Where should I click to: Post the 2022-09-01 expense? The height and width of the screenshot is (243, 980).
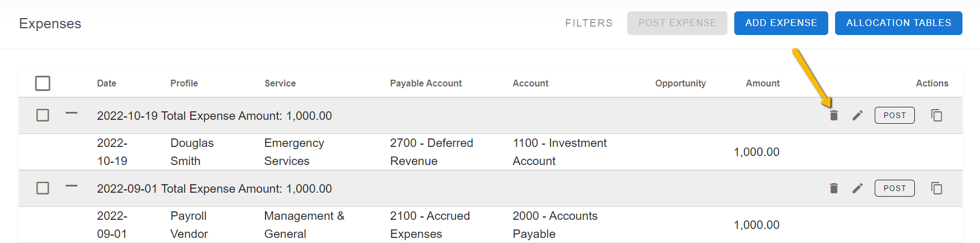(895, 188)
